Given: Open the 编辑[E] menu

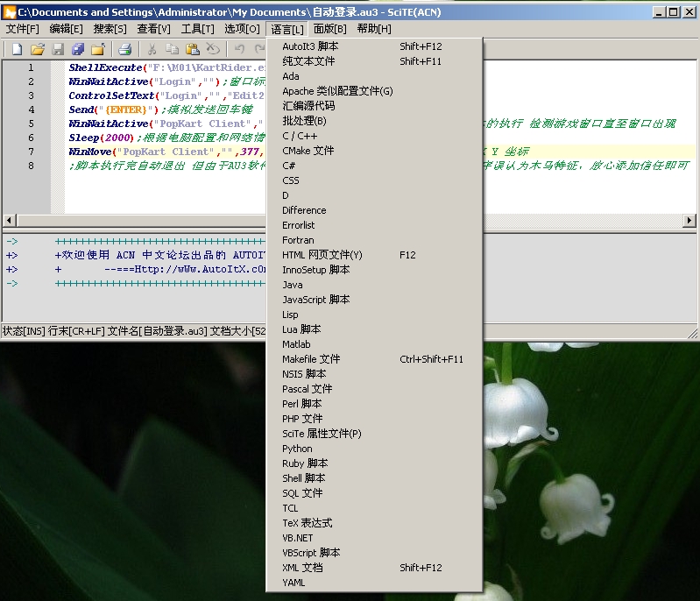Looking at the screenshot, I should 66,29.
